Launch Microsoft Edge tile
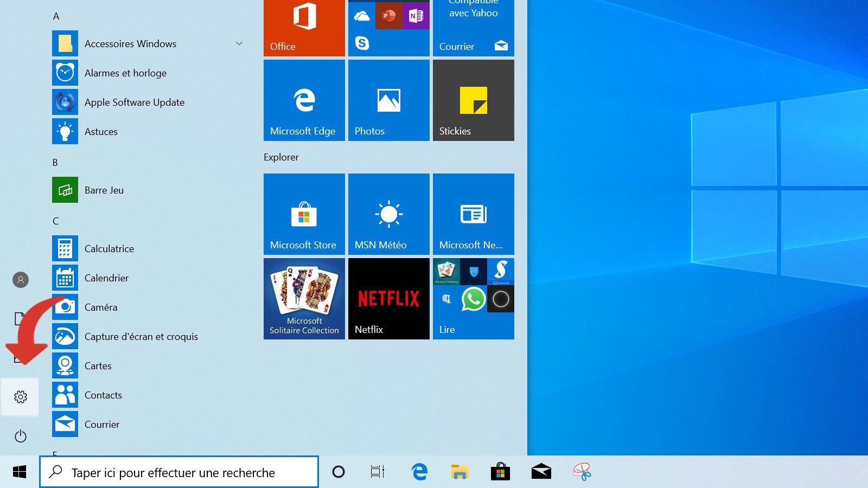The width and height of the screenshot is (868, 488). [x=304, y=100]
